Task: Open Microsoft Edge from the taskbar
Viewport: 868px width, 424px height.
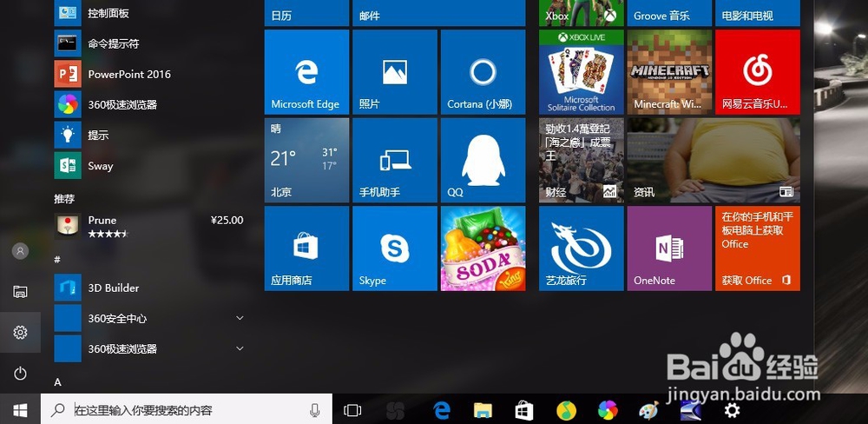Action: pos(442,410)
